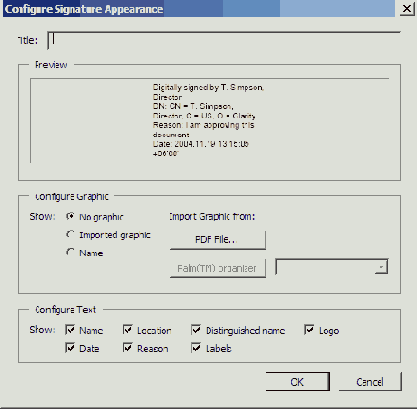The width and height of the screenshot is (417, 409).
Task: Click the Palm(TM) organizer button
Action: [218, 268]
